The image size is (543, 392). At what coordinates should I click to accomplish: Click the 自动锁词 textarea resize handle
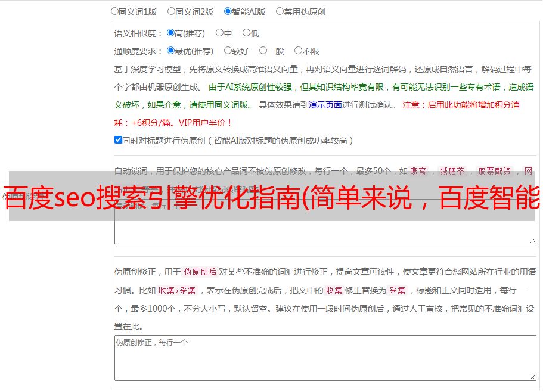coord(533,241)
